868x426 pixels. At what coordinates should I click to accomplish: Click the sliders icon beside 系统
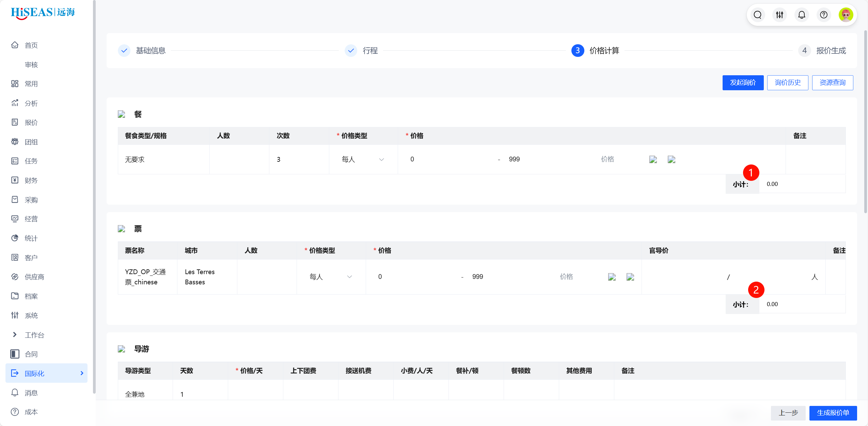tap(15, 315)
